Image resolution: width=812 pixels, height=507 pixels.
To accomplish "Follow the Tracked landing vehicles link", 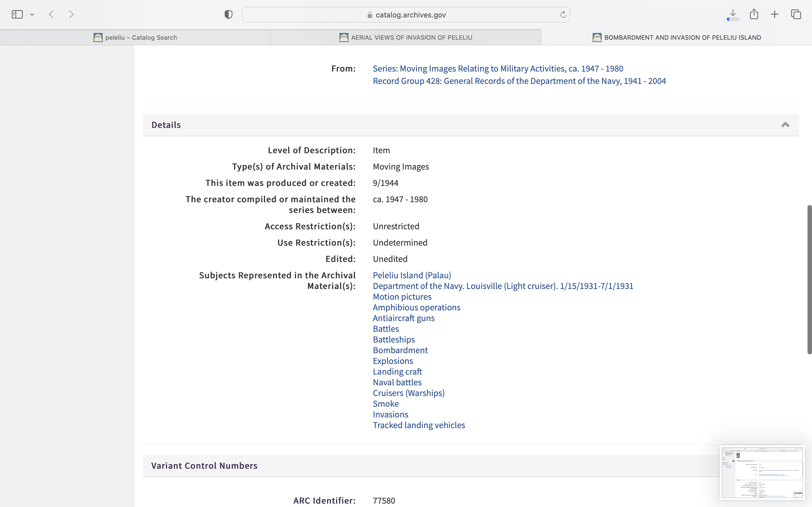I will pyautogui.click(x=419, y=425).
